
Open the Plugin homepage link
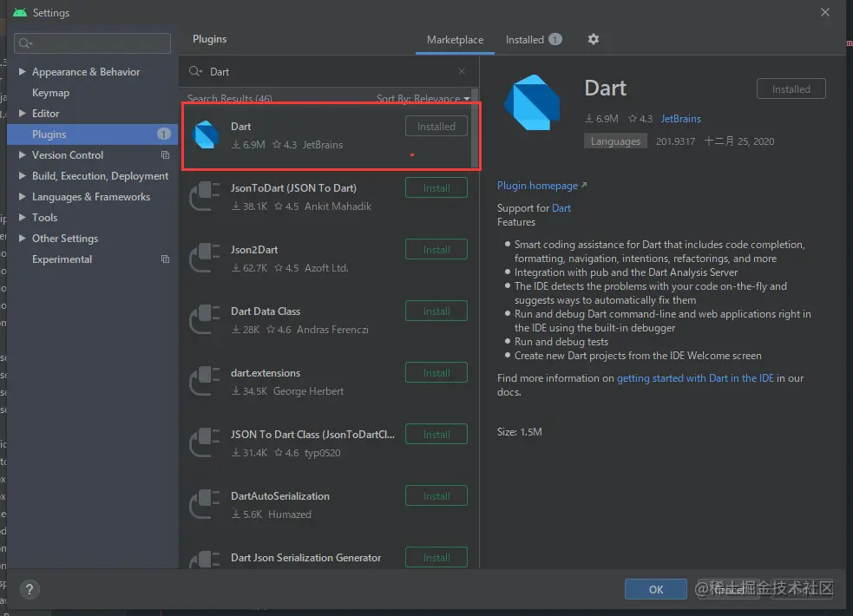click(541, 186)
